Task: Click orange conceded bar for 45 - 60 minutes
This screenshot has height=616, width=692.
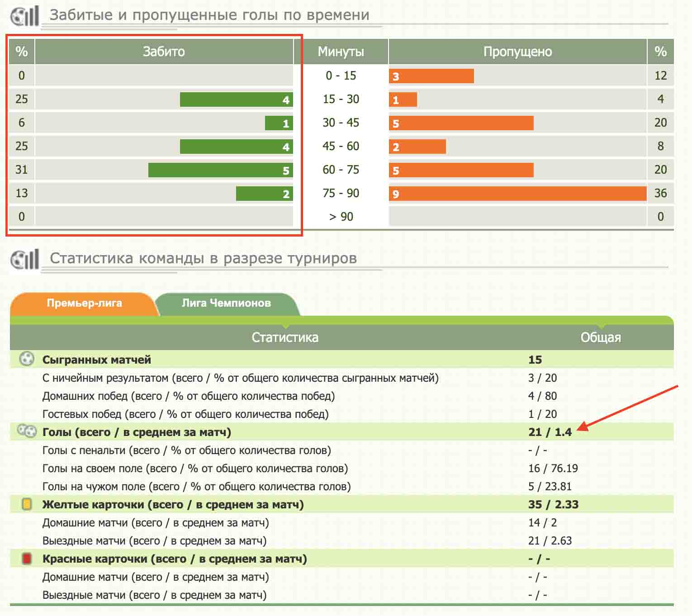Action: point(417,147)
